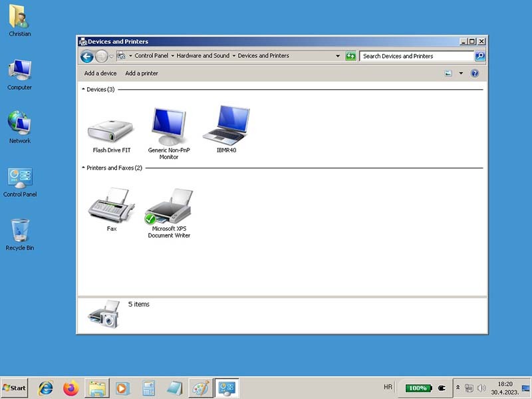Viewport: 532px width, 399px height.
Task: Refresh the Devices and Printers view
Action: pyautogui.click(x=350, y=57)
